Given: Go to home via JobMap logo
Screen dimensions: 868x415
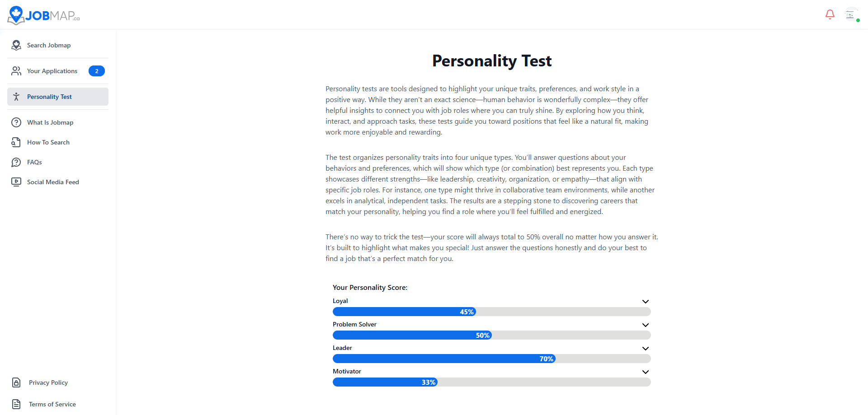Looking at the screenshot, I should click(x=44, y=15).
